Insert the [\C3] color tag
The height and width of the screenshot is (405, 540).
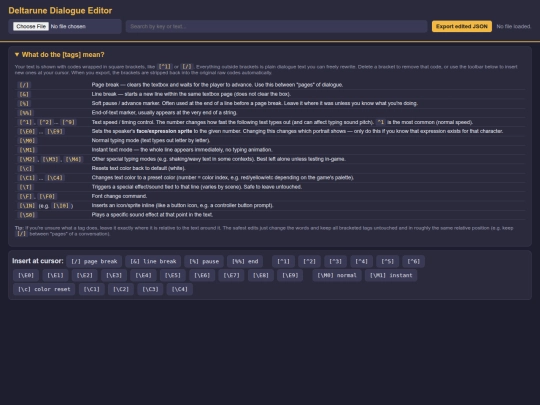[150, 289]
